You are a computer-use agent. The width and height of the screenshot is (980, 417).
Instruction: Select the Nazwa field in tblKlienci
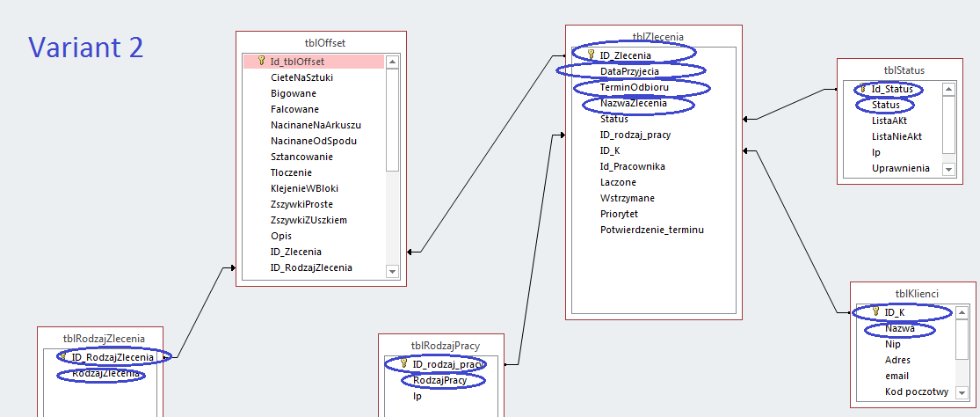point(899,328)
